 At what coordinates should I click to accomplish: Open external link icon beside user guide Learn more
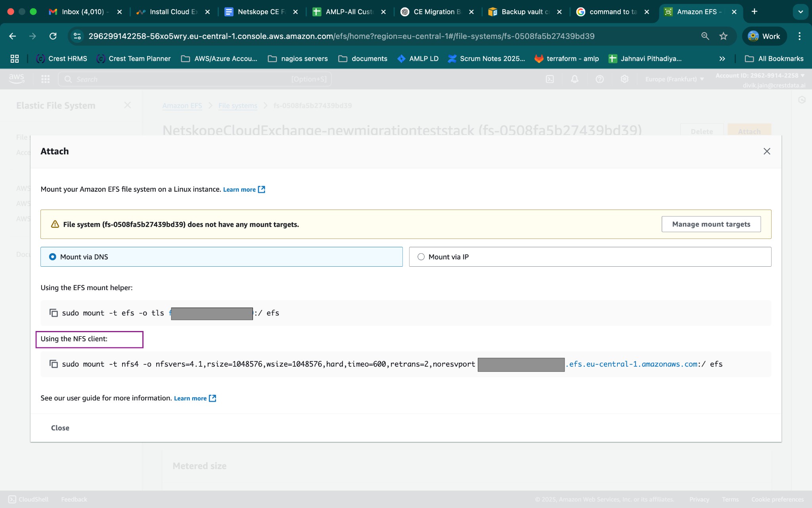[x=213, y=398]
